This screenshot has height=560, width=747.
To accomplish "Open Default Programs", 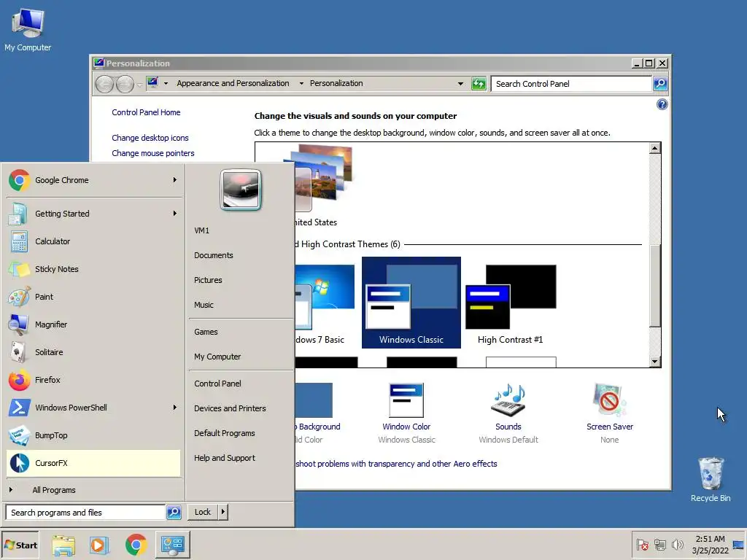I will pos(241,433).
